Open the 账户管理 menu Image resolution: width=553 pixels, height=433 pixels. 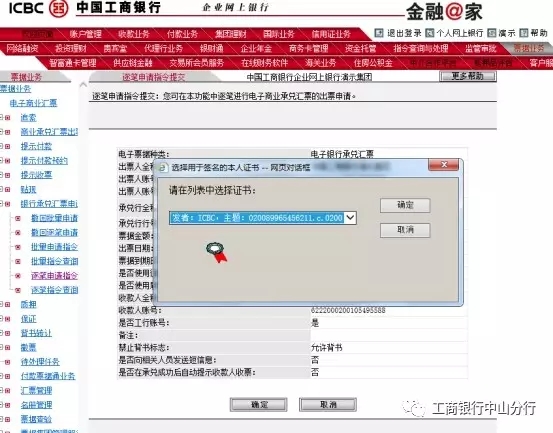(85, 34)
